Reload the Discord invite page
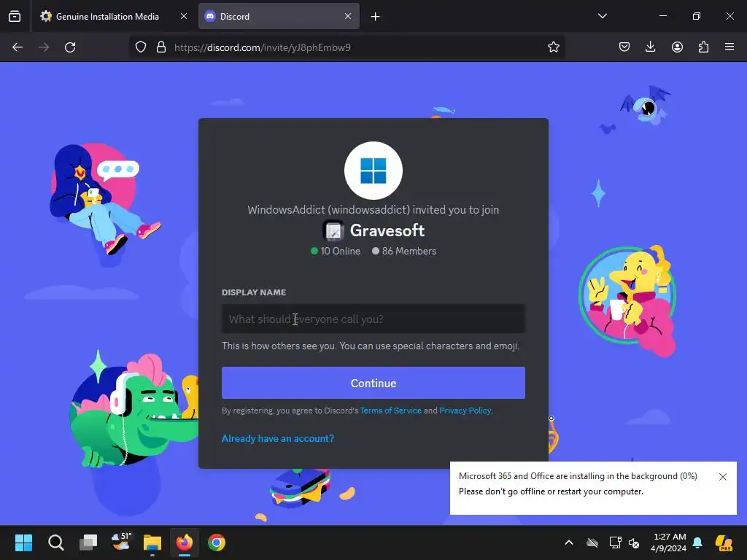The height and width of the screenshot is (560, 747). pos(70,47)
